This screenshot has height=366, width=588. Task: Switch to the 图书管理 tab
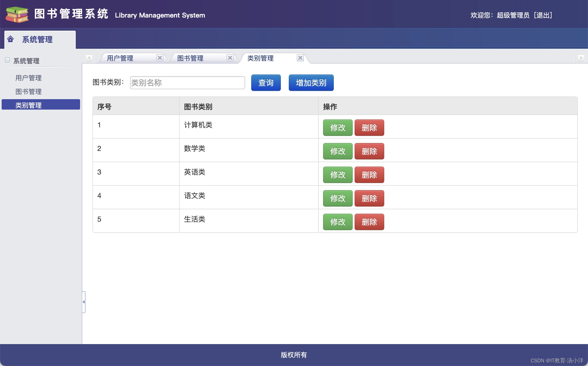pos(190,58)
